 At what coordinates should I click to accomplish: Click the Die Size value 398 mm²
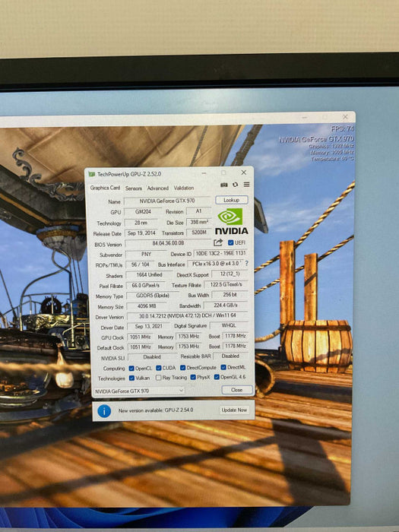(199, 222)
